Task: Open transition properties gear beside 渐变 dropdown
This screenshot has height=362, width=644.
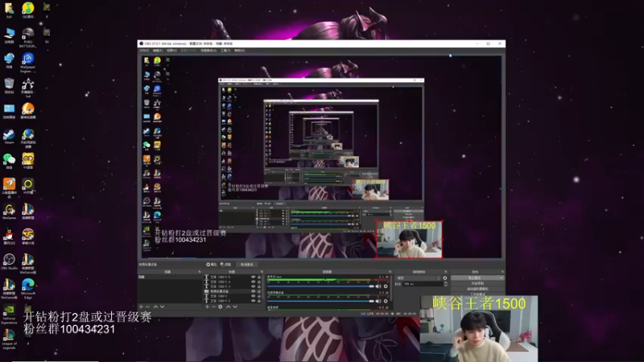Action: pyautogui.click(x=445, y=278)
